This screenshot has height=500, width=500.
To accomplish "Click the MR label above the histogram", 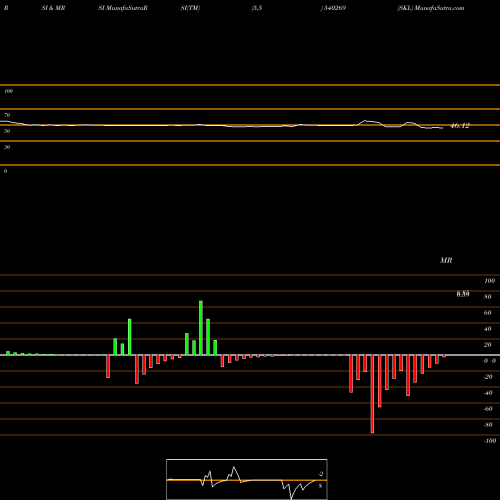I will 446,260.
